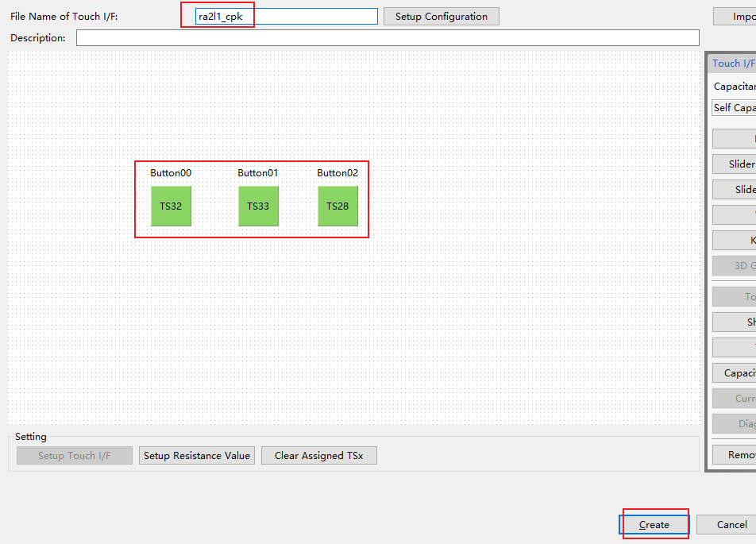Cancel the touch interface dialog
756x544 pixels.
point(731,525)
